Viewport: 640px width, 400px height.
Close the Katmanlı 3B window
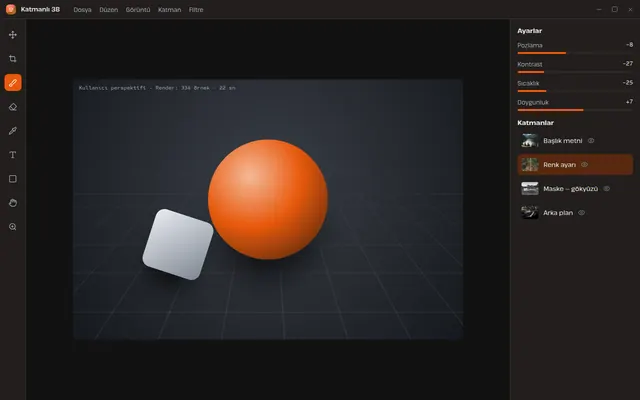[630, 9]
